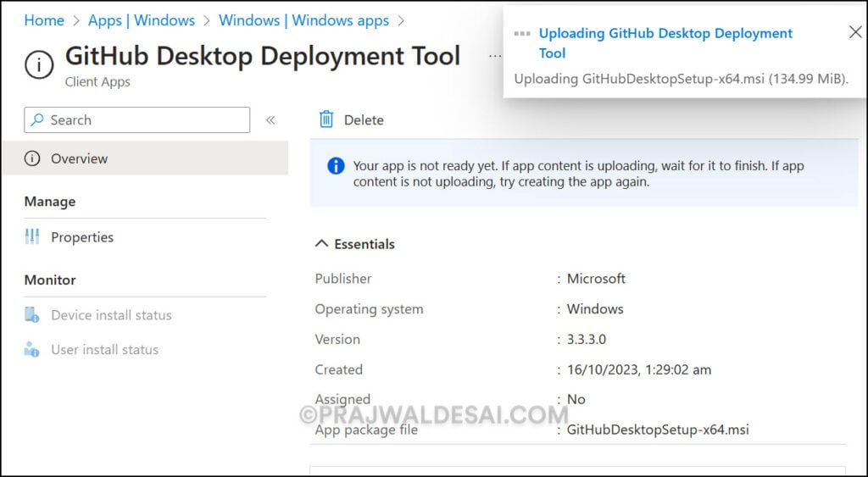Screen dimensions: 868x477
Task: Click the upload progress dots icon
Action: [x=521, y=34]
